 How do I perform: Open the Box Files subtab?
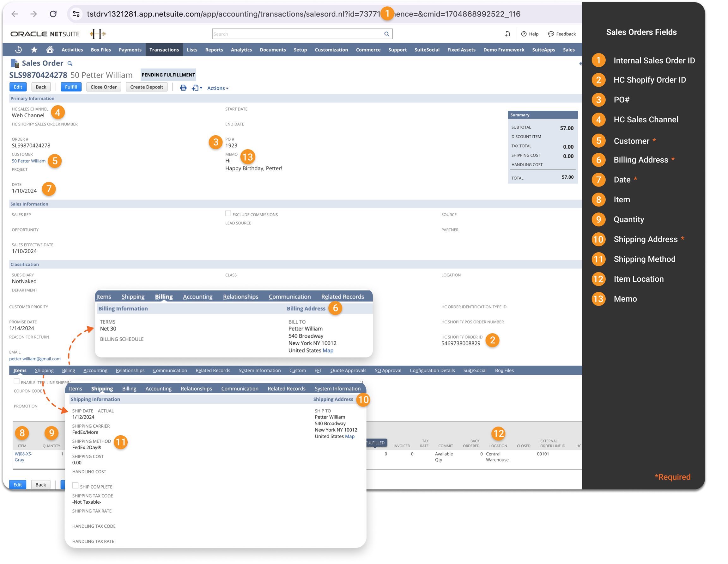504,371
